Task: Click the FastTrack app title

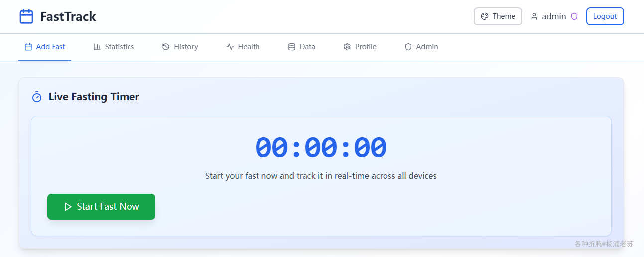Action: [x=68, y=16]
